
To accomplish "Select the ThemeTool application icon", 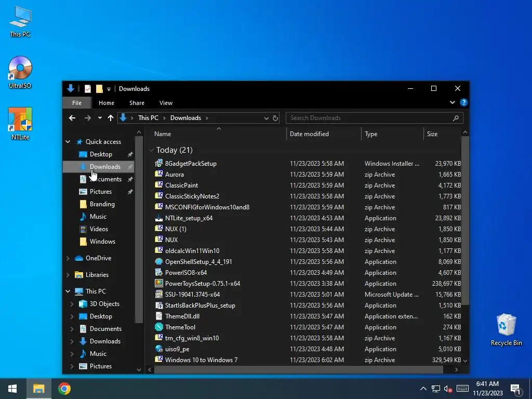I will [x=159, y=327].
